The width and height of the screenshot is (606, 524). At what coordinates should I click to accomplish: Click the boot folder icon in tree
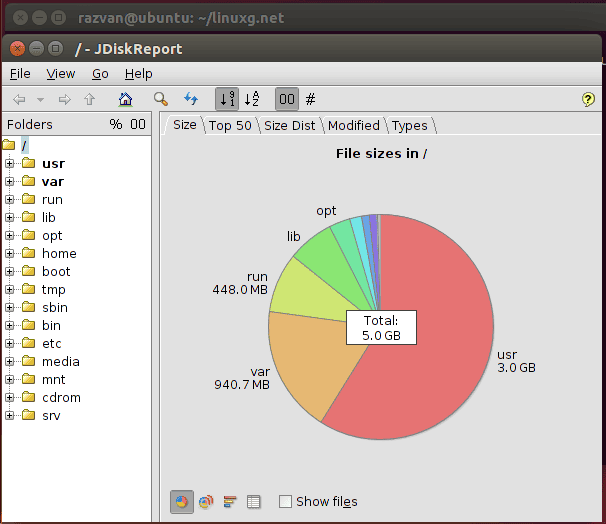click(28, 271)
